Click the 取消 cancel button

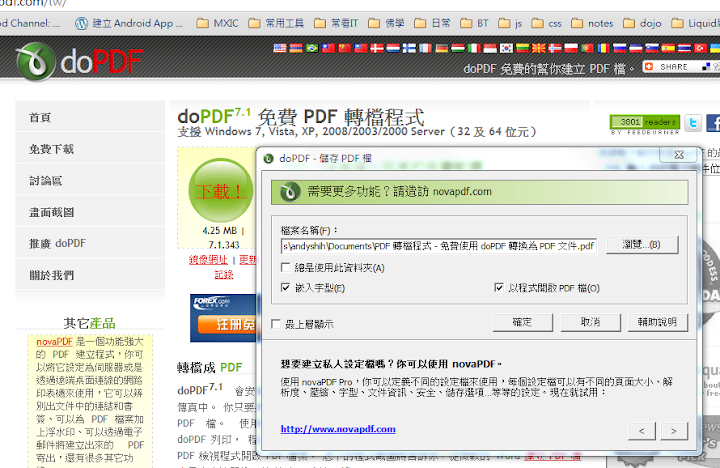coord(591,322)
